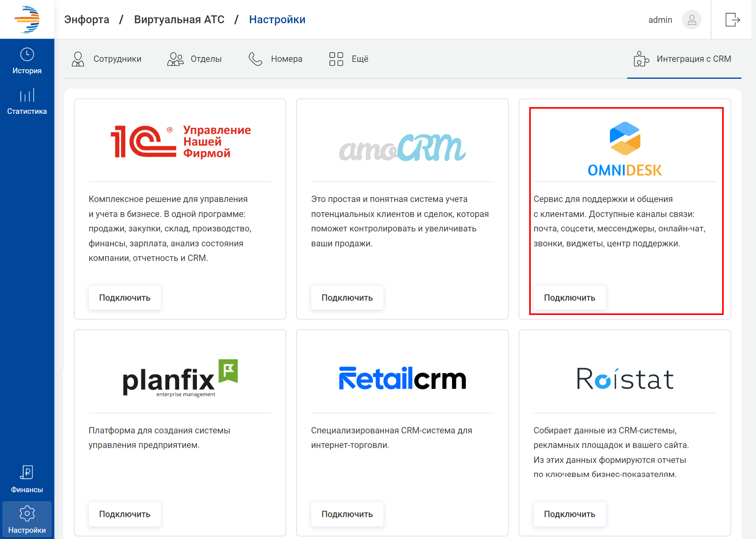Image resolution: width=756 pixels, height=539 pixels.
Task: Click the Интеграция с CRM puzzle icon
Action: click(x=641, y=59)
